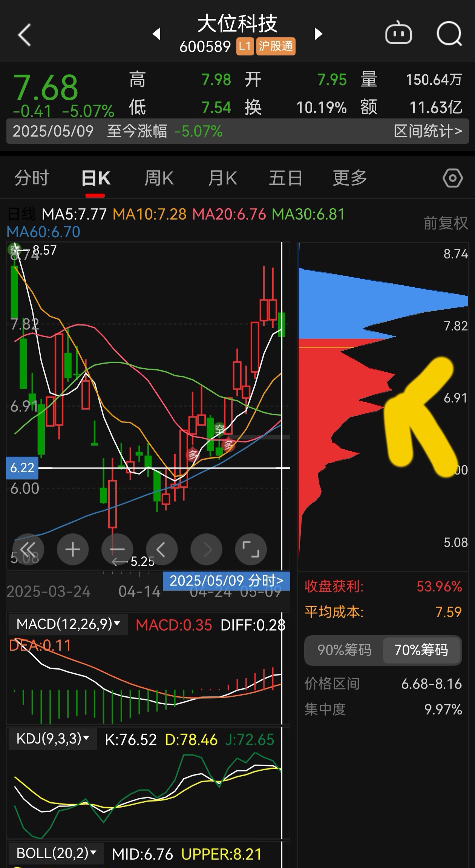Viewport: 475px width, 868px height.
Task: Tap the MID:6.76 Bollinger value
Action: pyautogui.click(x=142, y=854)
